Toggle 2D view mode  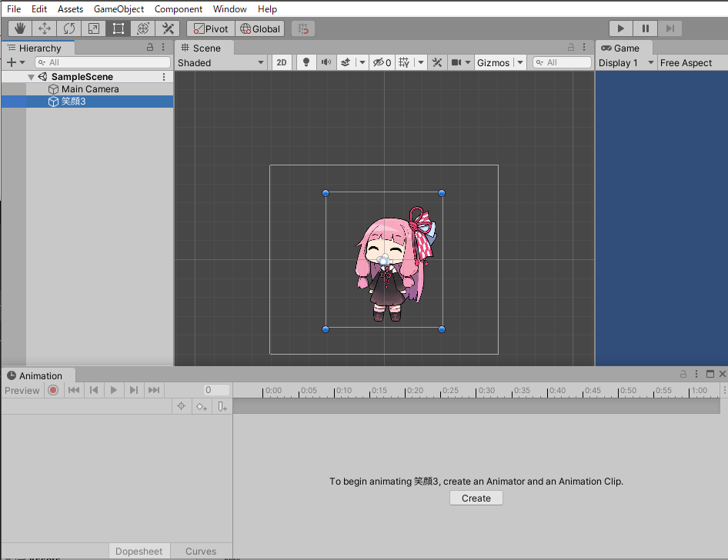[x=282, y=62]
